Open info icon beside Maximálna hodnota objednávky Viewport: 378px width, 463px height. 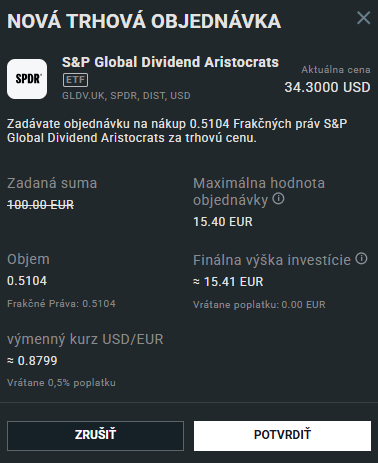(x=278, y=199)
